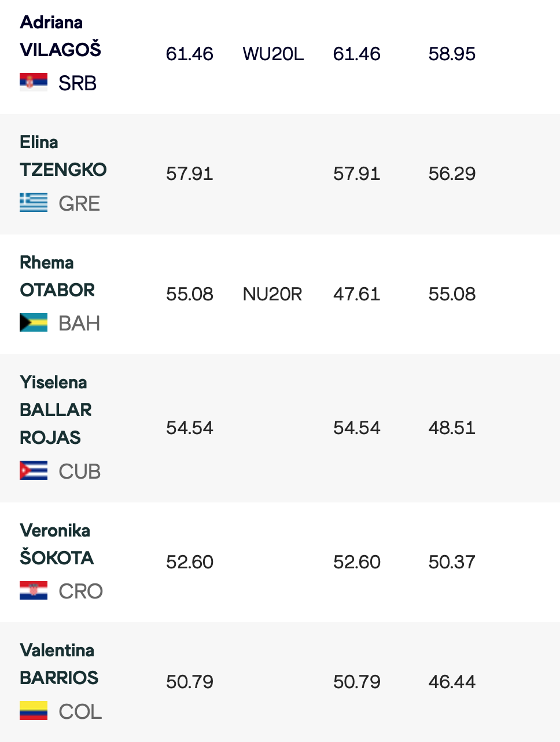560x742 pixels.
Task: Open Elina TZENGKO athlete profile
Action: 62,156
